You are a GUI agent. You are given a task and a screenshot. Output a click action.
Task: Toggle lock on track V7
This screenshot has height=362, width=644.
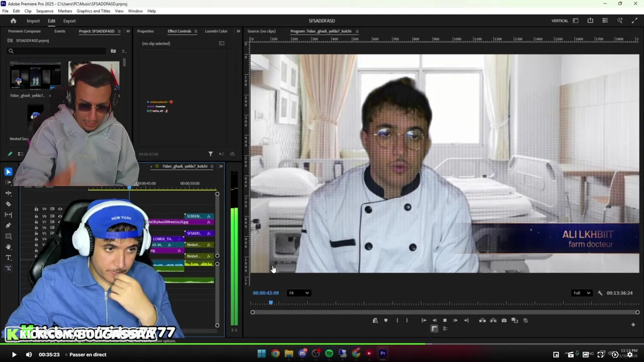pos(36,222)
